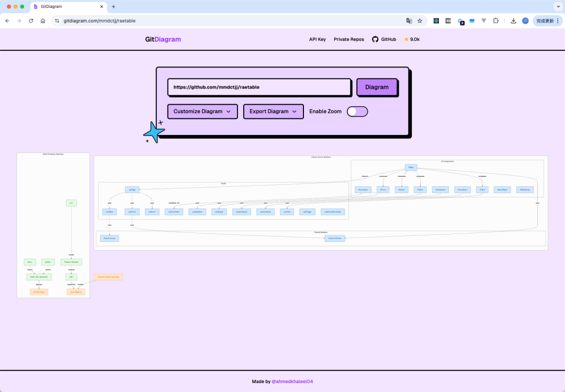Click the docs/ green node
The height and width of the screenshot is (392, 565).
pos(30,262)
